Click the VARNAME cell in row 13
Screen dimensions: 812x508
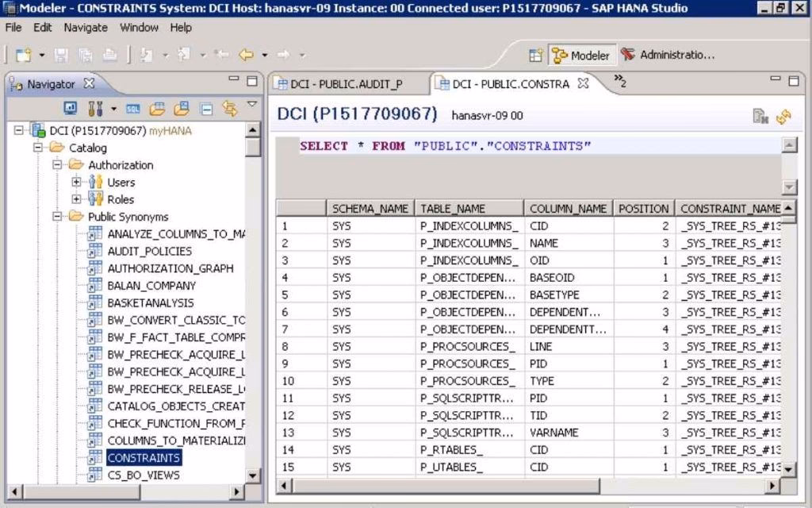(x=569, y=433)
